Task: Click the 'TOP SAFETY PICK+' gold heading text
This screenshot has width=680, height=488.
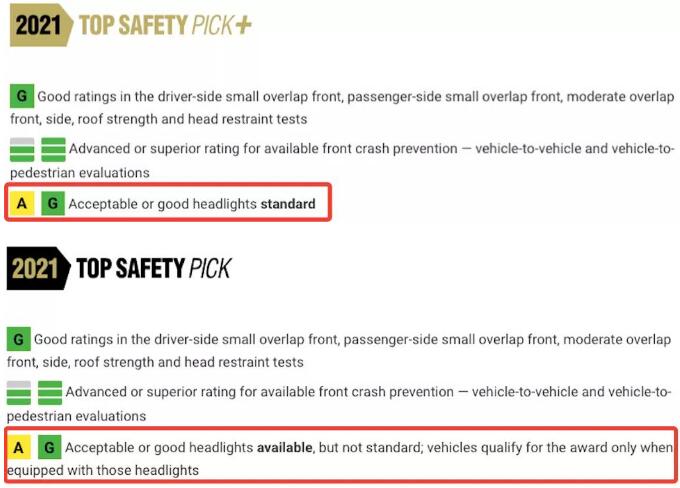Action: pos(165,25)
